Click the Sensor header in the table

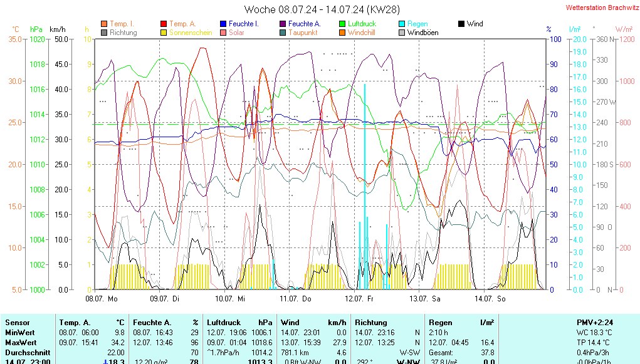click(17, 322)
